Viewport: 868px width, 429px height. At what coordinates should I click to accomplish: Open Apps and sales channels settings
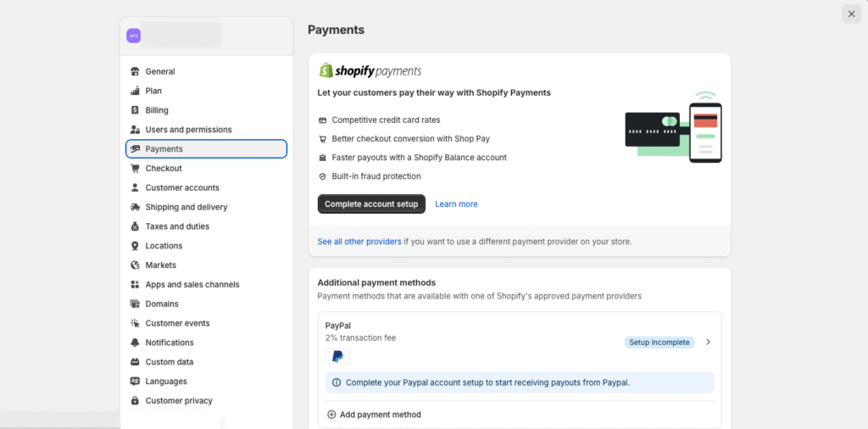pos(192,285)
